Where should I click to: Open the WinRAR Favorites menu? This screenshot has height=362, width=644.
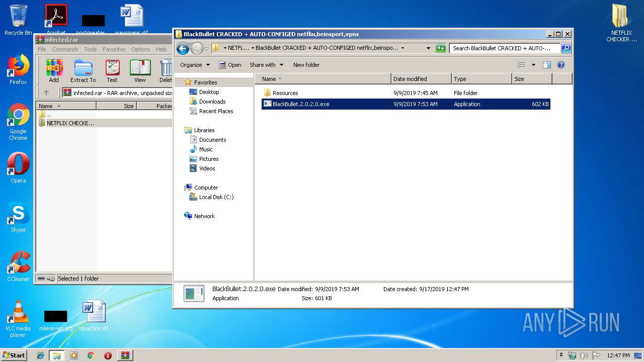114,49
